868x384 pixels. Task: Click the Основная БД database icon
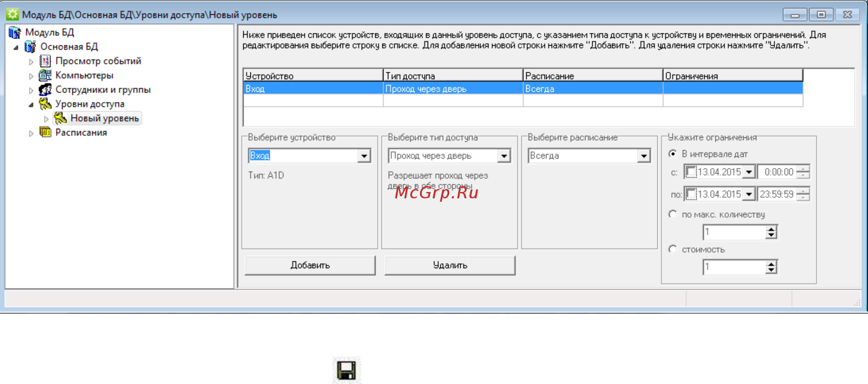coord(30,47)
